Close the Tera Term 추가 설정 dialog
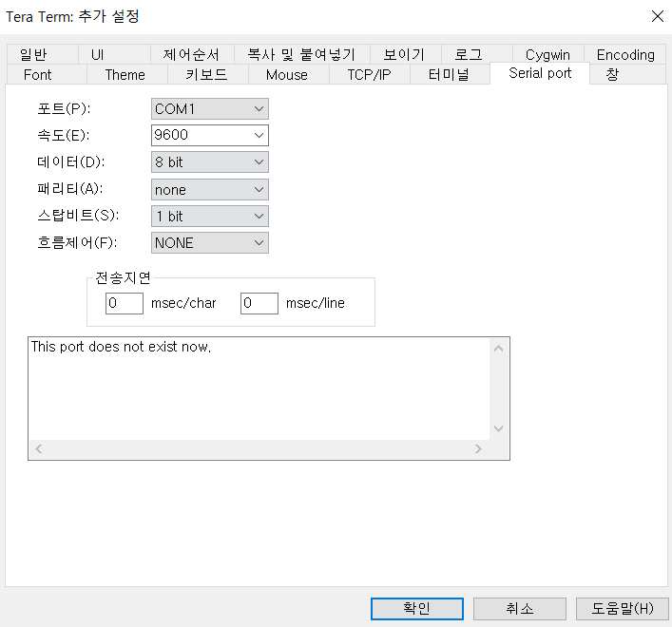 point(657,16)
